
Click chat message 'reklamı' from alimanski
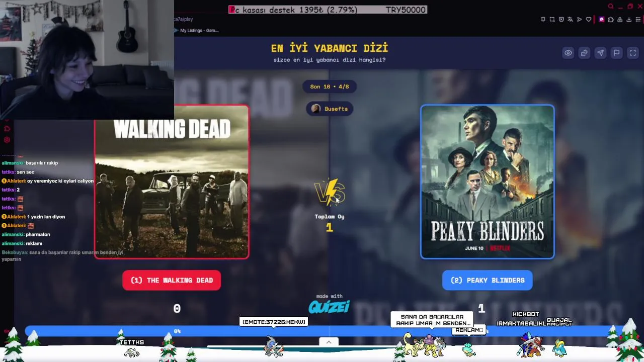[x=34, y=243]
